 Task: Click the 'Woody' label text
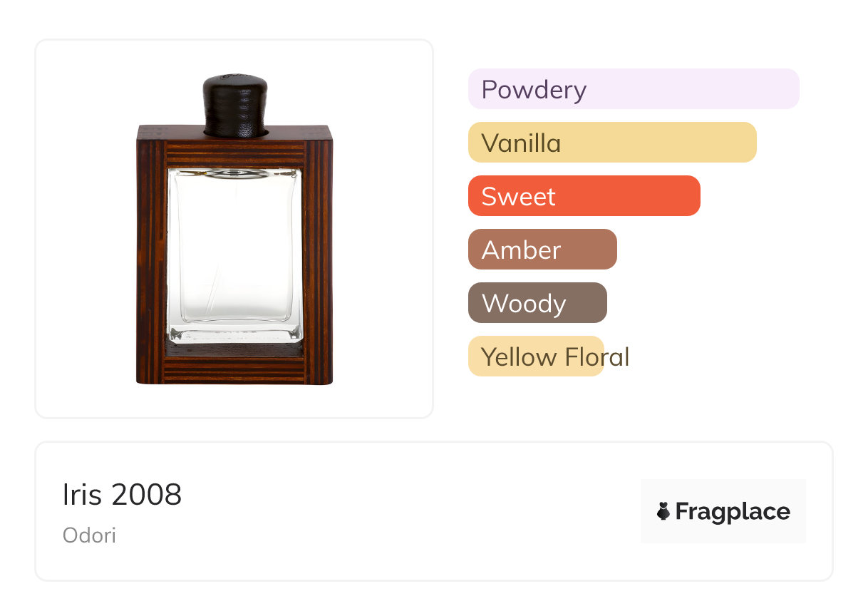(x=524, y=304)
